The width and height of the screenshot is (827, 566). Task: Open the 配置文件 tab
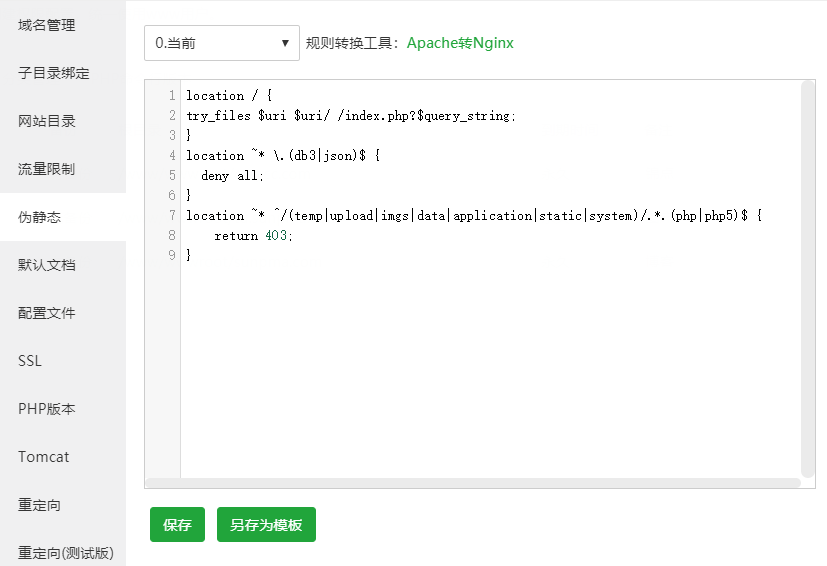47,313
